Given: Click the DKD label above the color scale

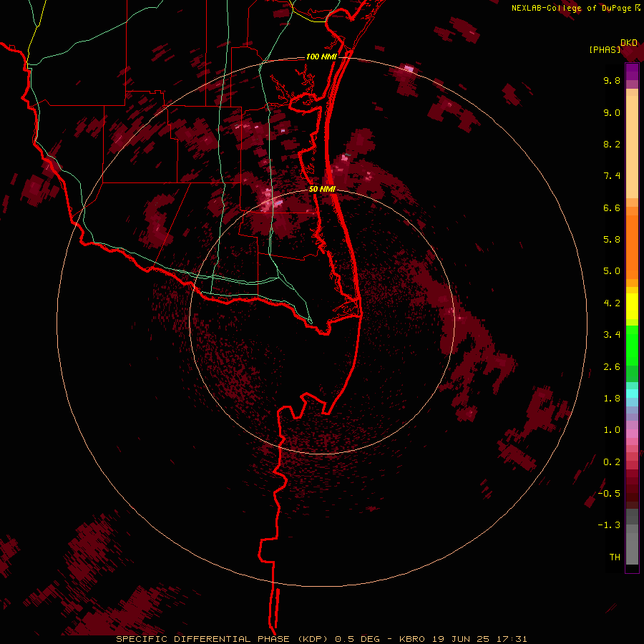Looking at the screenshot, I should pos(629,43).
